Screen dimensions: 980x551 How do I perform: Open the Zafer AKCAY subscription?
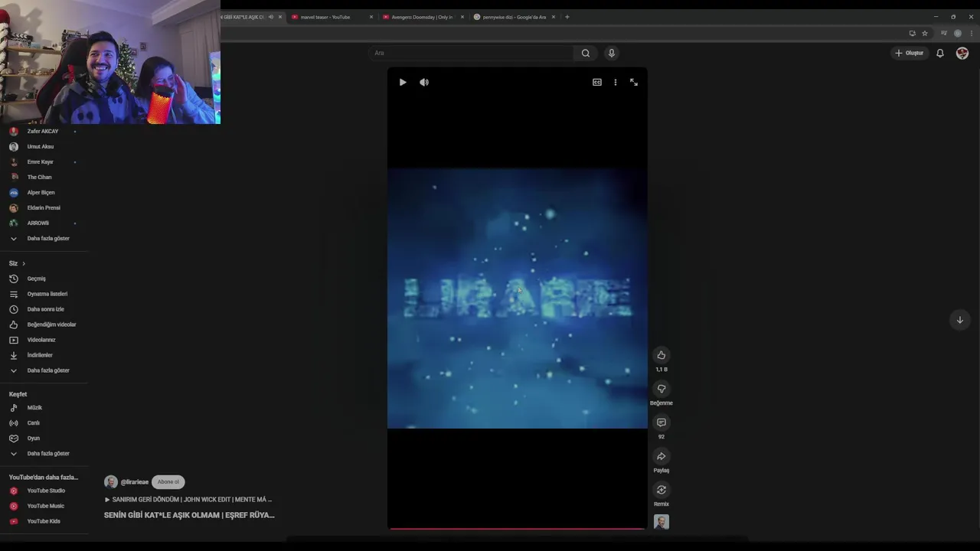coord(44,131)
